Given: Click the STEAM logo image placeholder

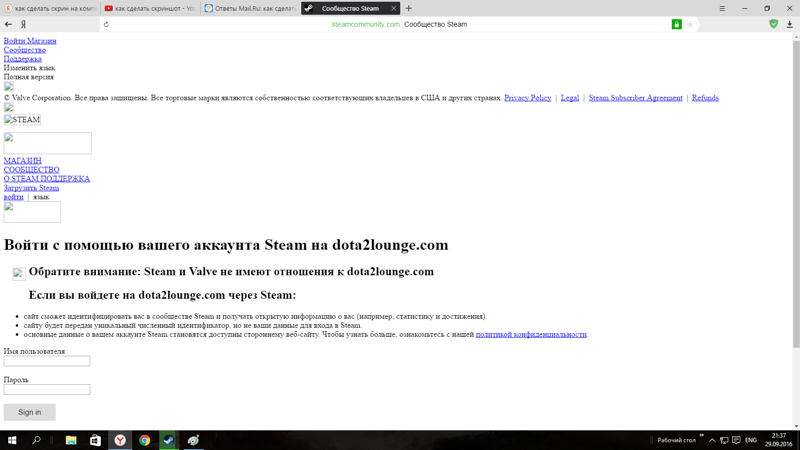Looking at the screenshot, I should tap(22, 119).
